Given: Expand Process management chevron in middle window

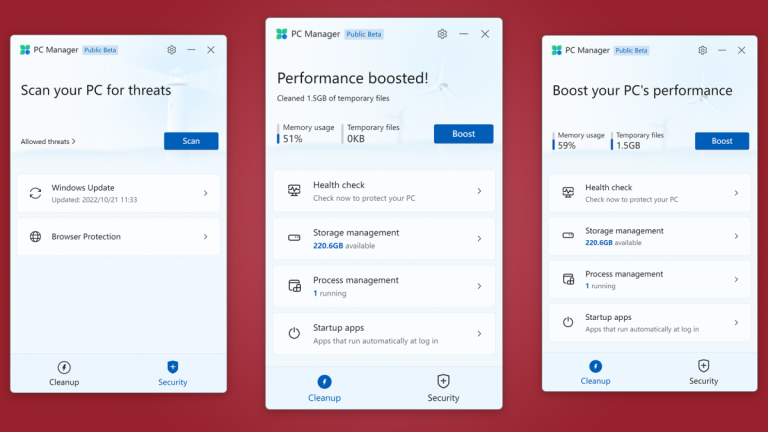Looking at the screenshot, I should pos(480,286).
